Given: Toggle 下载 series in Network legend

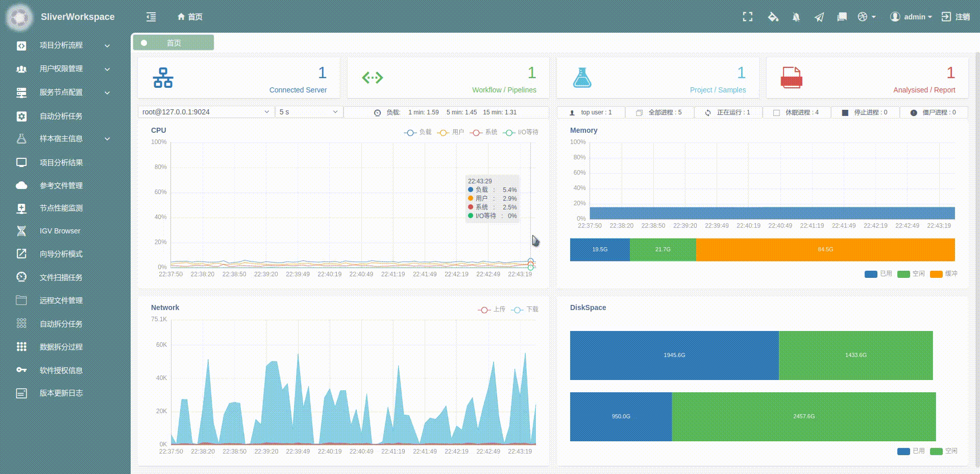Looking at the screenshot, I should pos(525,310).
